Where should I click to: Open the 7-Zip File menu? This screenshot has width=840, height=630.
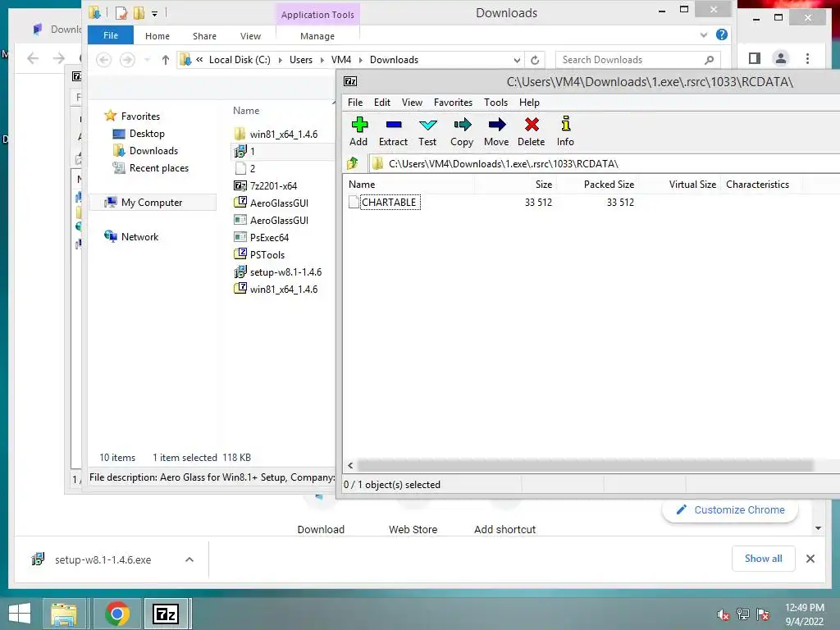tap(355, 103)
